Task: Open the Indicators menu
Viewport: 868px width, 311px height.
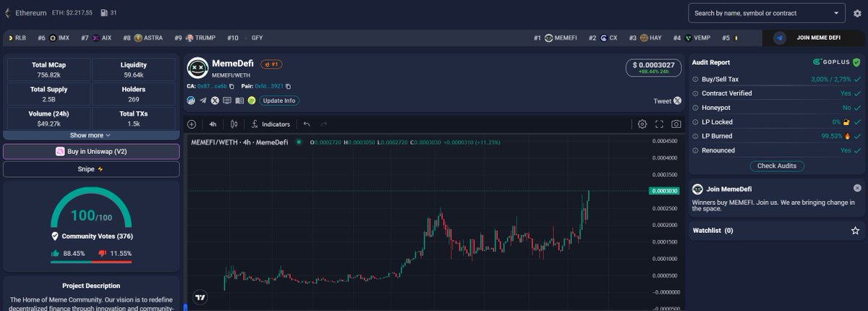Action: (x=271, y=124)
